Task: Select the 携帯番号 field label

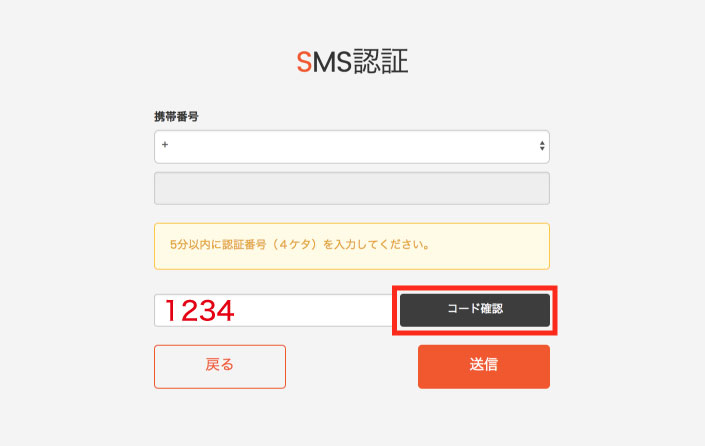Action: tap(176, 116)
